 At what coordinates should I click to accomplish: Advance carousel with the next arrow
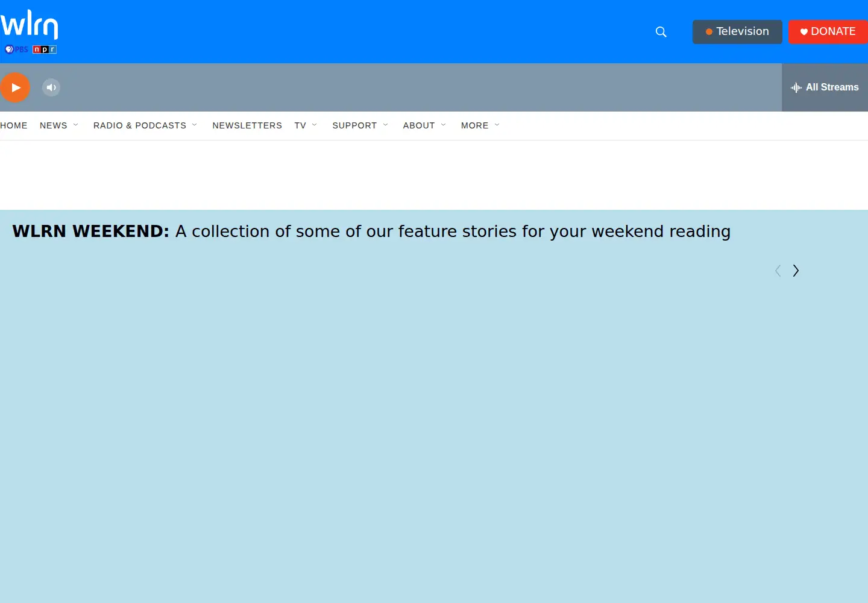click(x=796, y=271)
